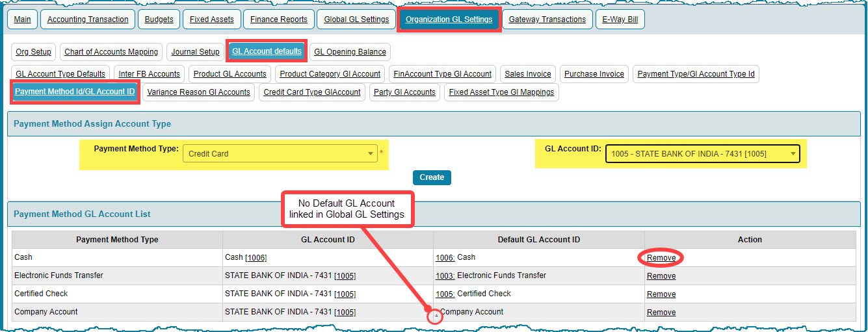Open Product Category Gl Account section
This screenshot has width=868, height=332.
(x=330, y=74)
